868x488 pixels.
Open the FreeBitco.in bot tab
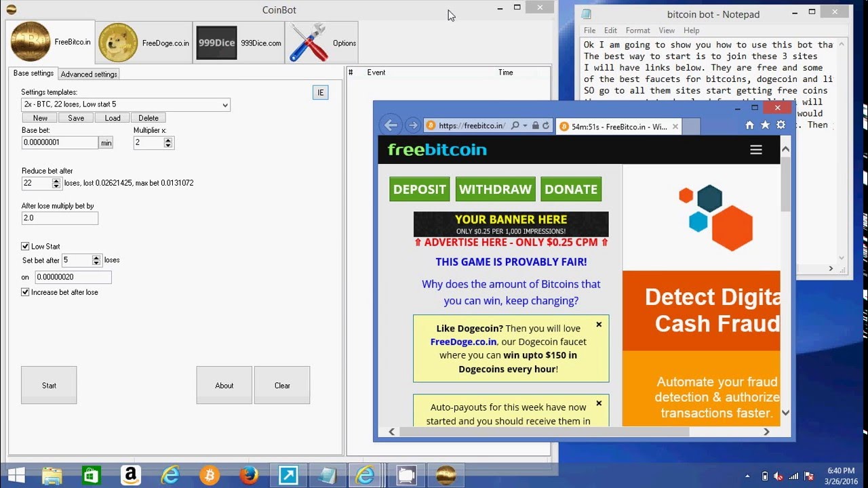pyautogui.click(x=51, y=42)
